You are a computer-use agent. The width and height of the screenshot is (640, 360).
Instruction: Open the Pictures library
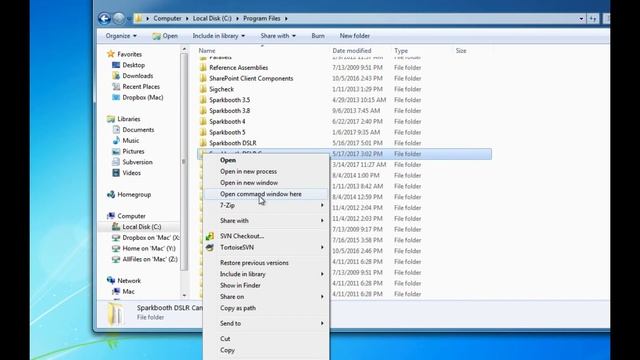(x=133, y=151)
